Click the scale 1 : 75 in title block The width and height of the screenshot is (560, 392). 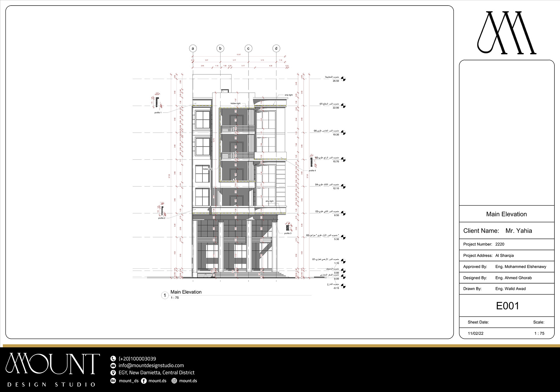pyautogui.click(x=539, y=333)
